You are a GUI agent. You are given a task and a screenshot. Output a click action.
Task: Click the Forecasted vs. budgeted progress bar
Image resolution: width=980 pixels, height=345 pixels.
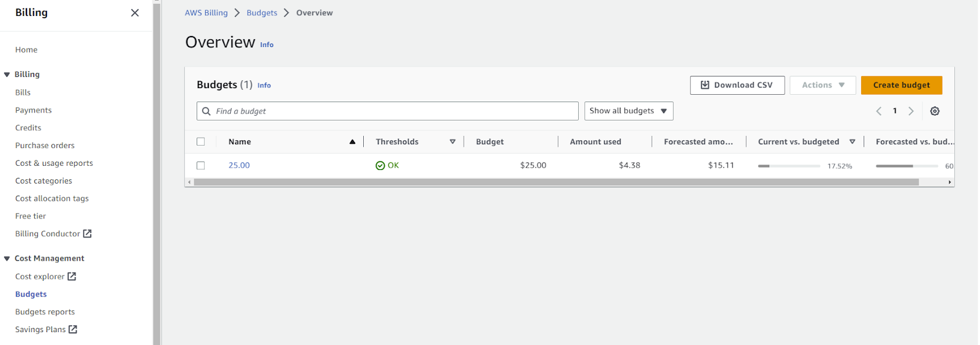click(x=907, y=166)
